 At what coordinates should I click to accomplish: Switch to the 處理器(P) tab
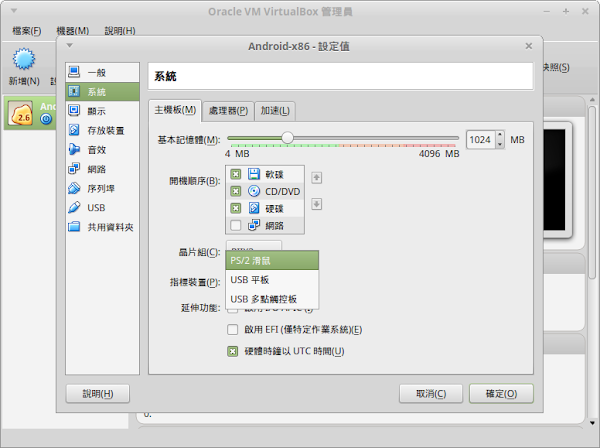[228, 111]
